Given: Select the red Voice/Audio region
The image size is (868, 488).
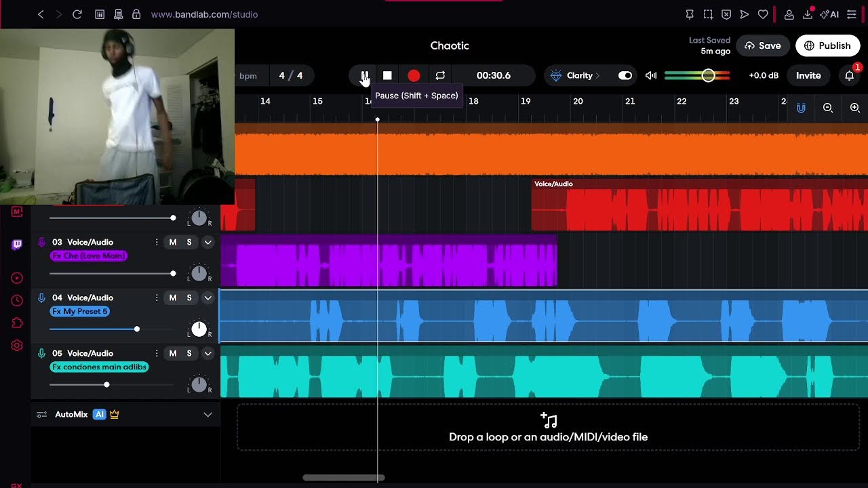Looking at the screenshot, I should point(700,205).
